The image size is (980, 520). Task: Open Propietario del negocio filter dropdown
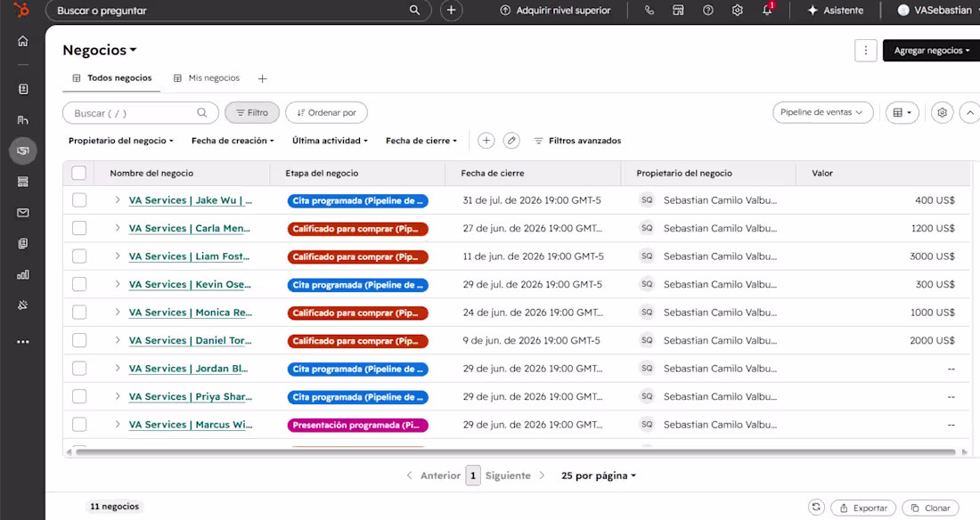(120, 141)
